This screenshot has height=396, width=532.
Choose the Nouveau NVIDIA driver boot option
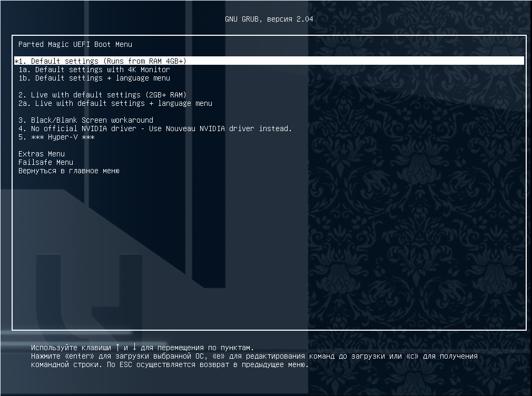pyautogui.click(x=155, y=128)
